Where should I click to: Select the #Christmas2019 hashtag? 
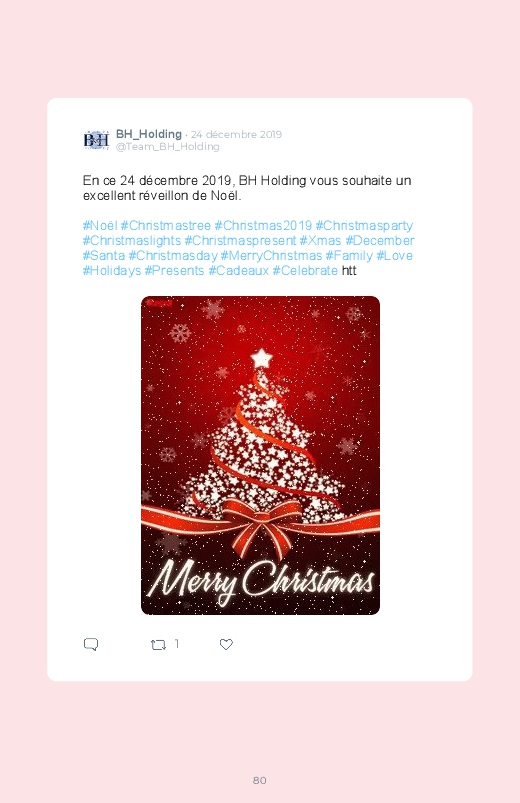(x=263, y=226)
